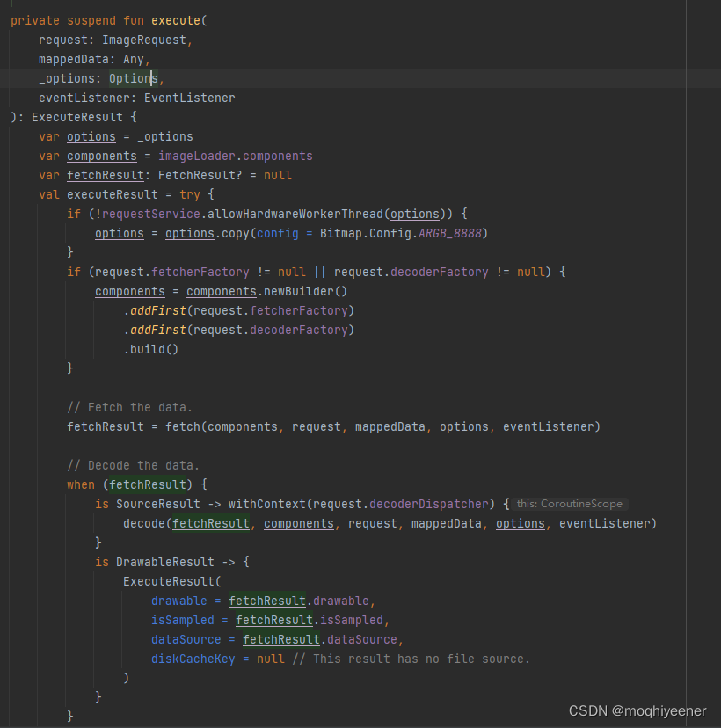
Task: Click the allowHardwareWorkerThread method call
Action: tap(293, 214)
